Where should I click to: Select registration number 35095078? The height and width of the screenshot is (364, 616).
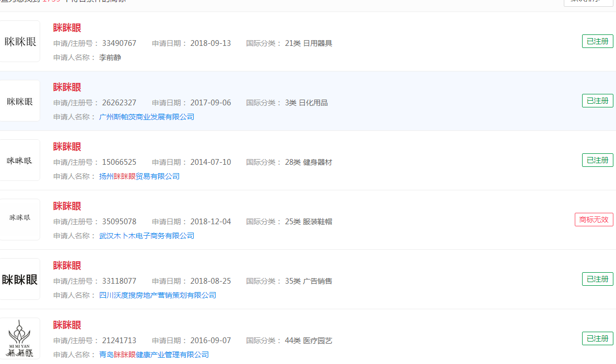119,222
